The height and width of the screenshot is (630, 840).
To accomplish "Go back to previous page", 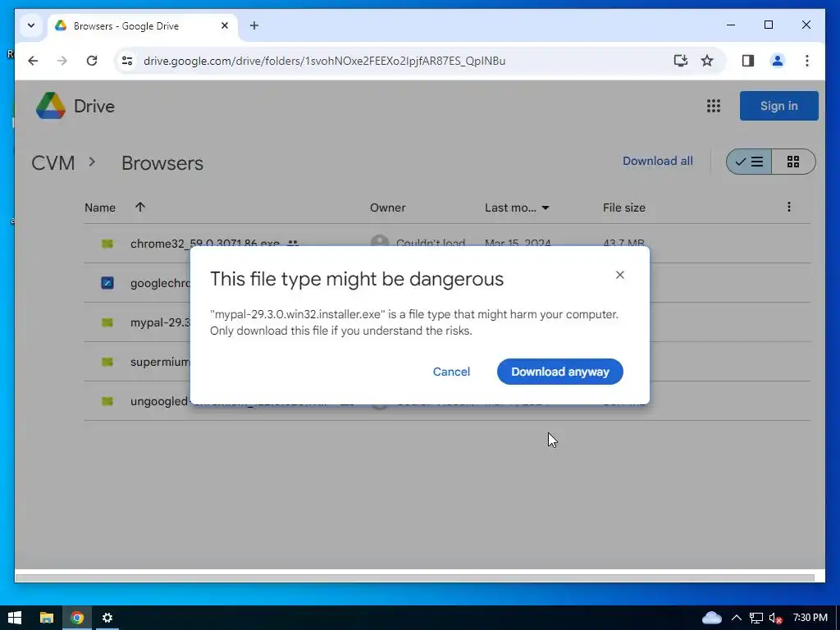I will (33, 61).
